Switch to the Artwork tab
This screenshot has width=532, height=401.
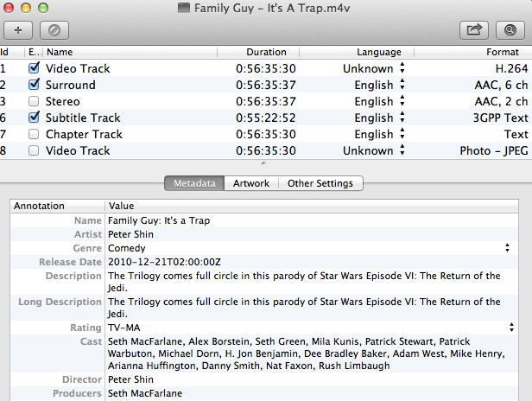pyautogui.click(x=251, y=183)
